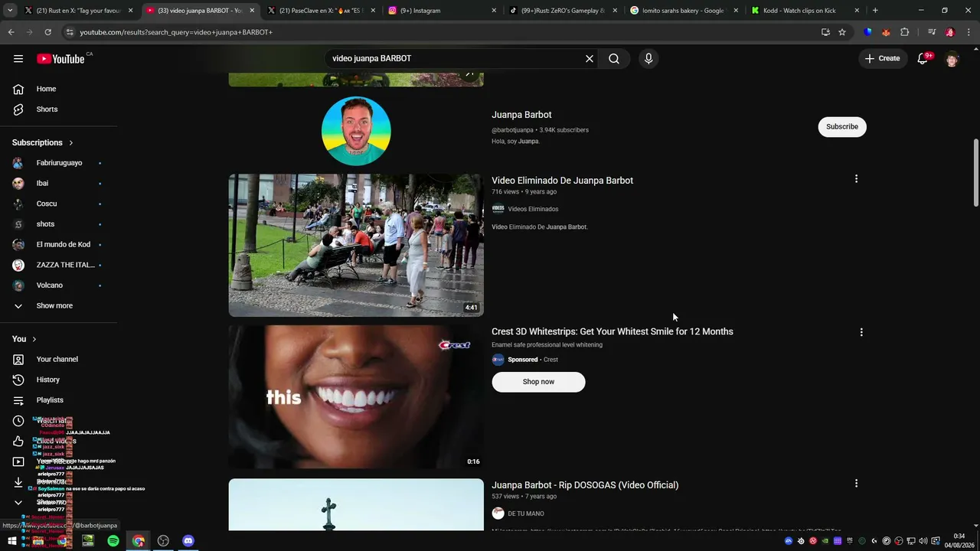
Task: Open a new browser tab
Action: 875,11
